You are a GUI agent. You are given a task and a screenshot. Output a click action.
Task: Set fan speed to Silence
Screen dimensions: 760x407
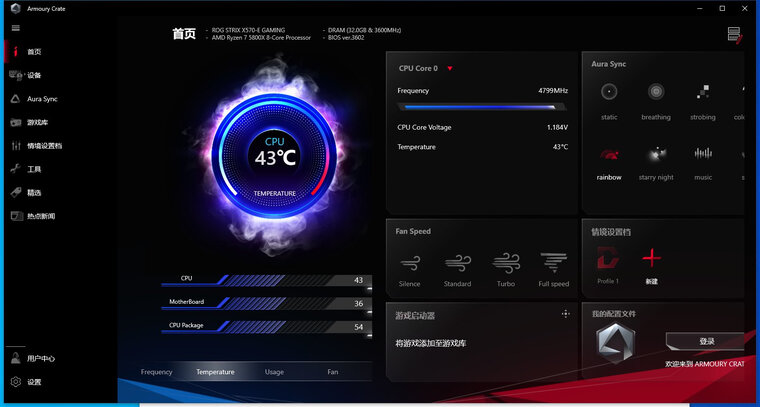(x=410, y=270)
